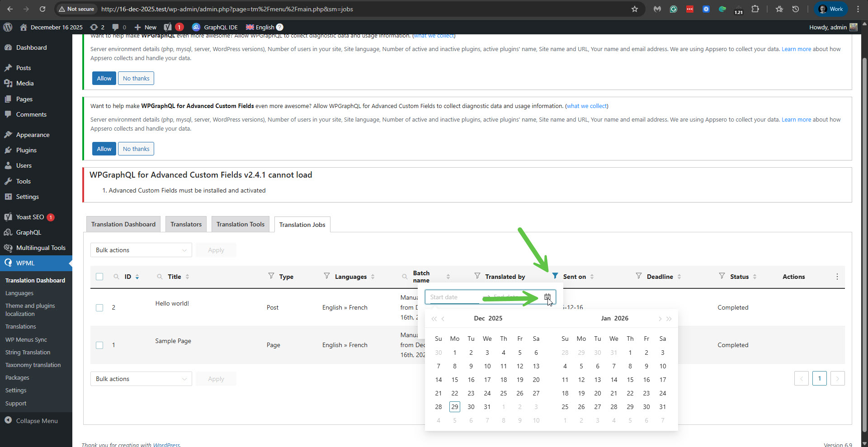Screen dimensions: 868x447
Task: Click the Start date input field
Action: point(452,297)
